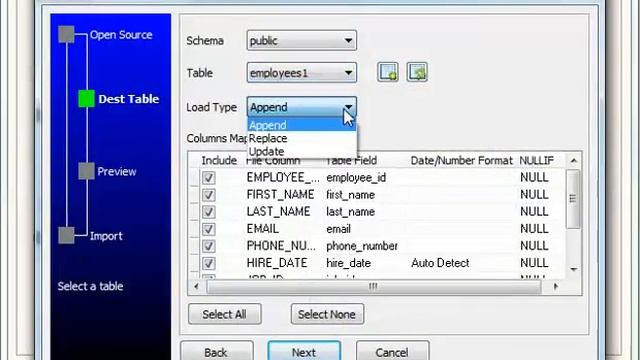Click the FIRST_NAME file column cell
Image resolution: width=640 pixels, height=360 pixels.
click(280, 195)
